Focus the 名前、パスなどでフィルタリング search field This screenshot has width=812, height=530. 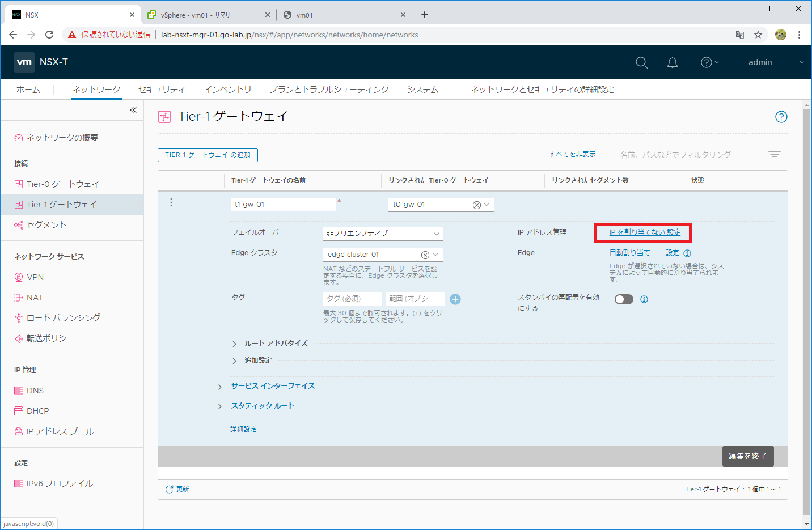[x=687, y=155]
